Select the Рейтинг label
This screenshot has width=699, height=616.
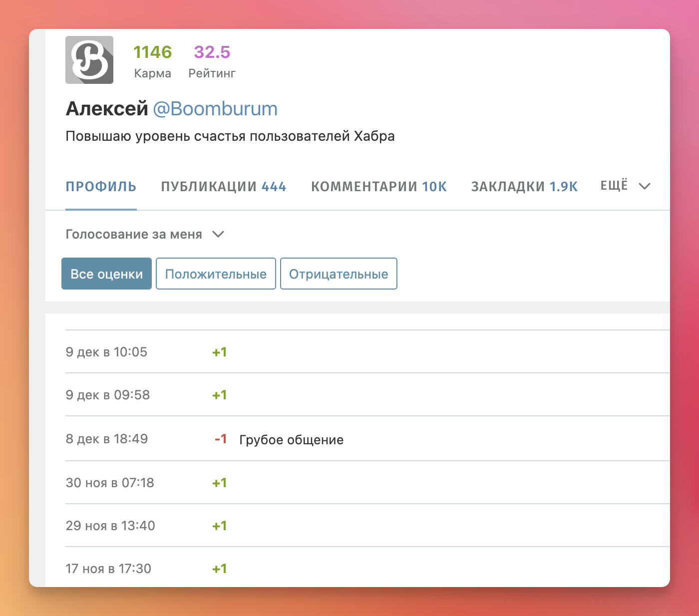tap(212, 73)
